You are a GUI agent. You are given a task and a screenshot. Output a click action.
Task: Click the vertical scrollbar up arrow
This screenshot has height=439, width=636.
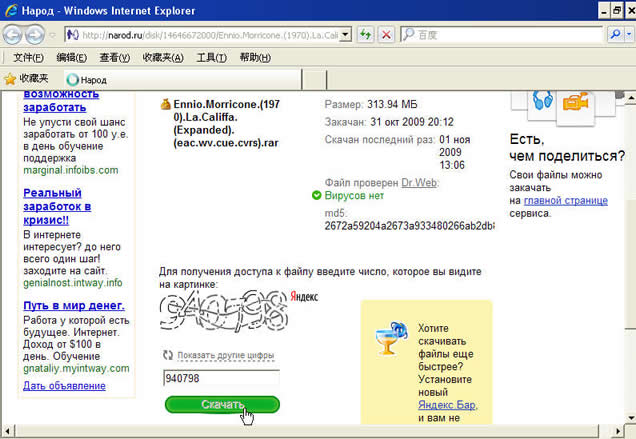click(630, 98)
